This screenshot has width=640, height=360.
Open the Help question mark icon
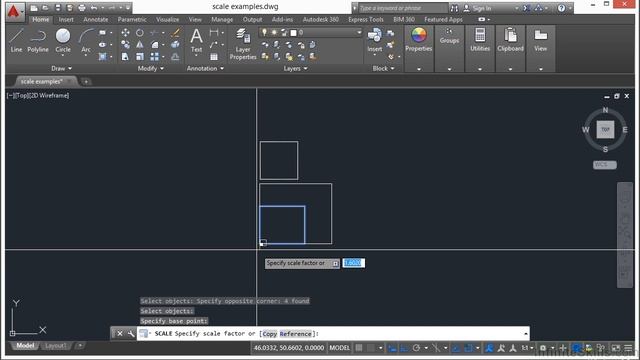562,8
